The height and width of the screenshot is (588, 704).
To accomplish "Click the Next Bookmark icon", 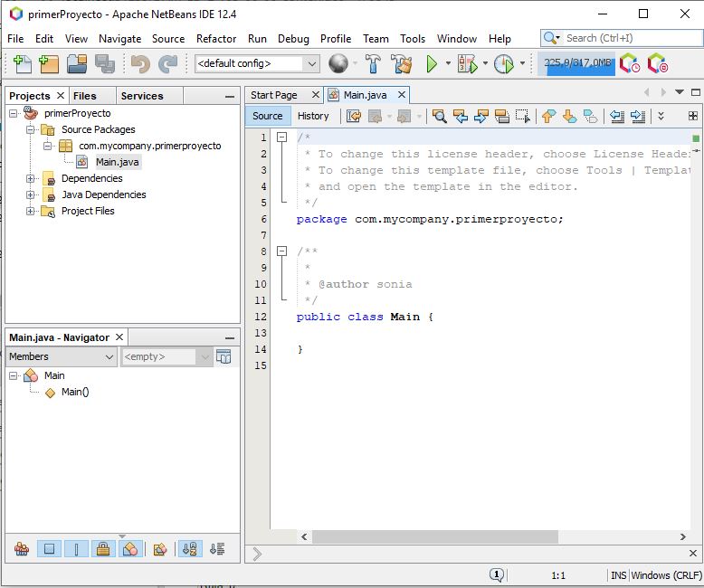I will tap(569, 117).
